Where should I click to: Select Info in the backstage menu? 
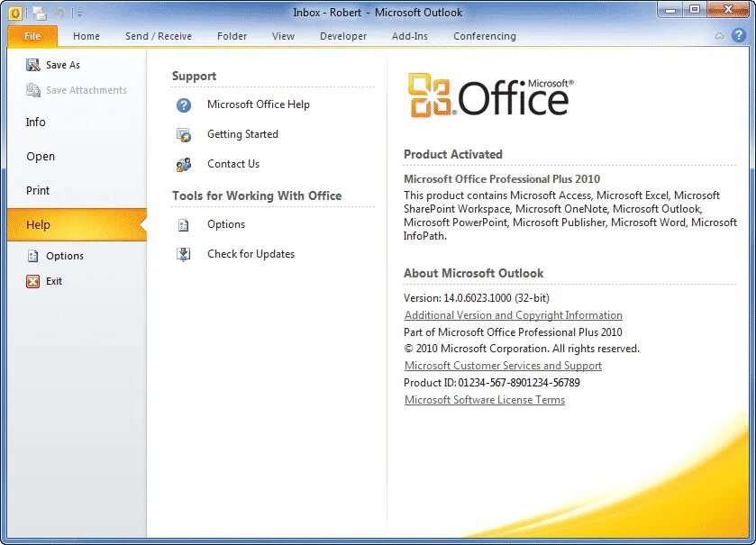coord(36,122)
